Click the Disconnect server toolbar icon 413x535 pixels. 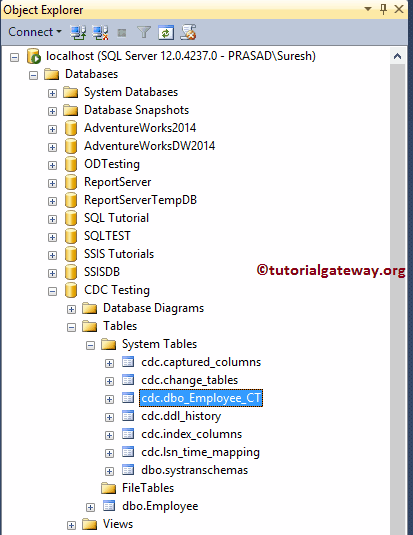click(x=101, y=32)
